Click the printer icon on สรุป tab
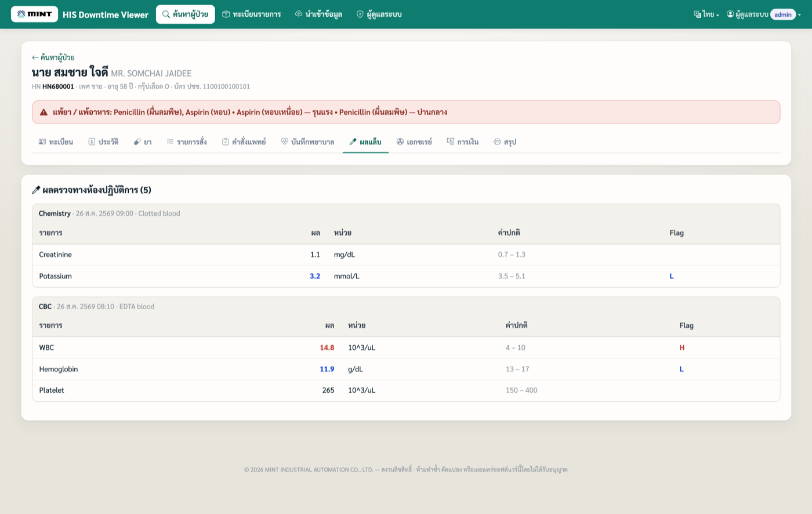Image resolution: width=812 pixels, height=514 pixels. pyautogui.click(x=497, y=142)
